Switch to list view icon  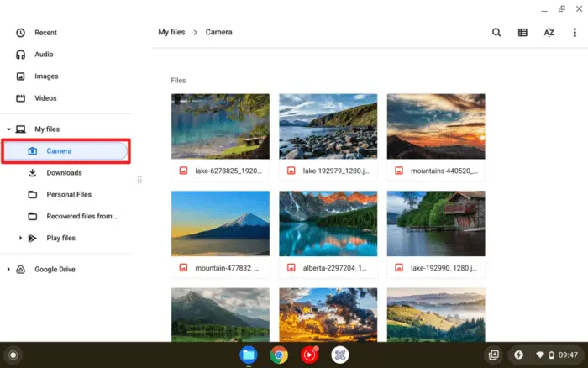(522, 33)
